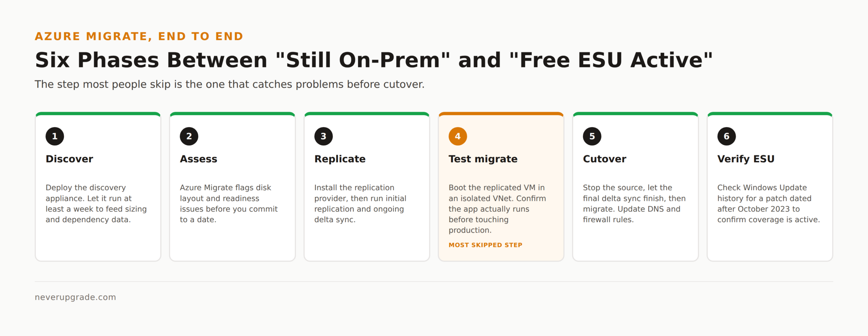This screenshot has width=868, height=336.
Task: Select the Test migrate heading
Action: click(483, 159)
